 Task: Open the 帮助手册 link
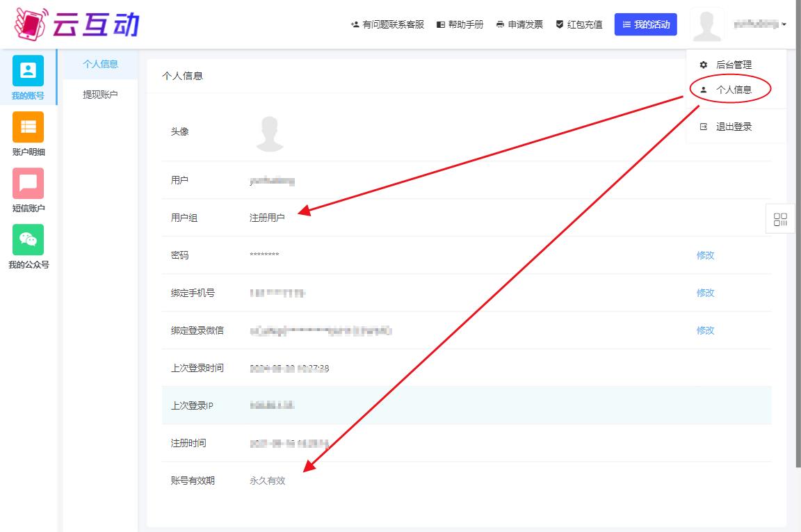(x=460, y=24)
